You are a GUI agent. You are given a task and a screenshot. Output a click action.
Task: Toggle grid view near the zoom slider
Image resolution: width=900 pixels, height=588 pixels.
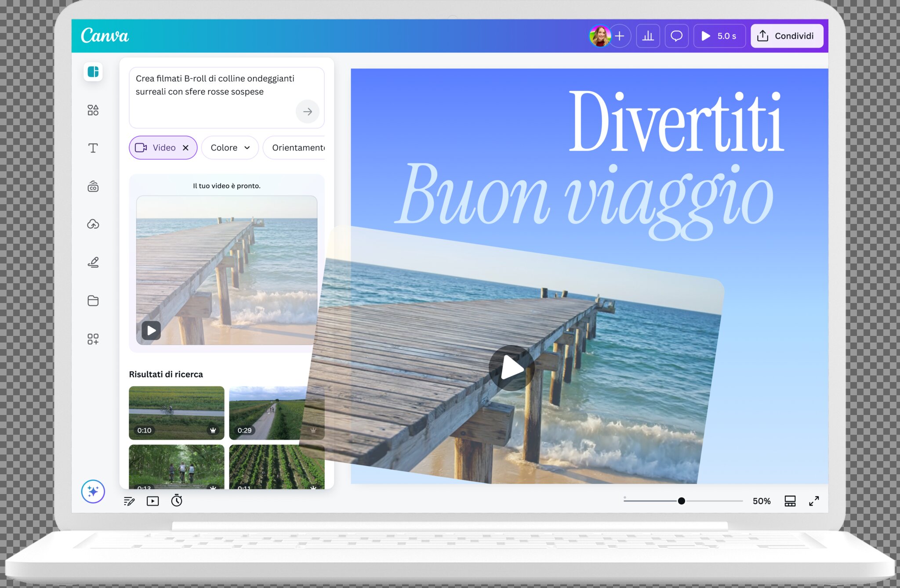pos(790,501)
